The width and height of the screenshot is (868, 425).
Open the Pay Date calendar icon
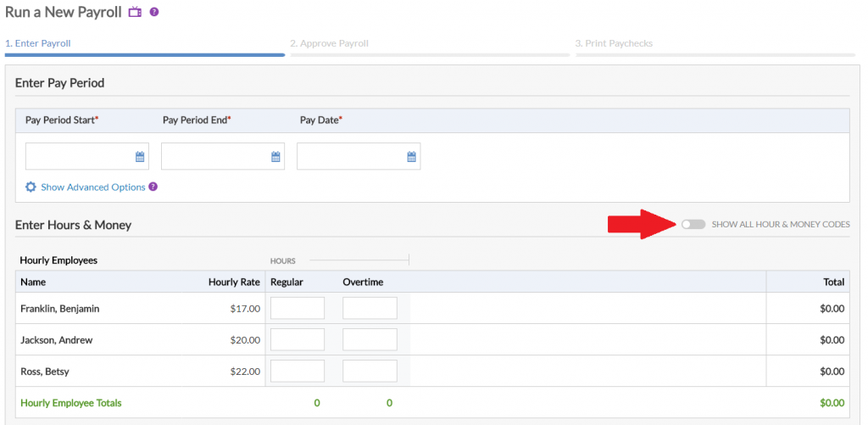pos(411,157)
